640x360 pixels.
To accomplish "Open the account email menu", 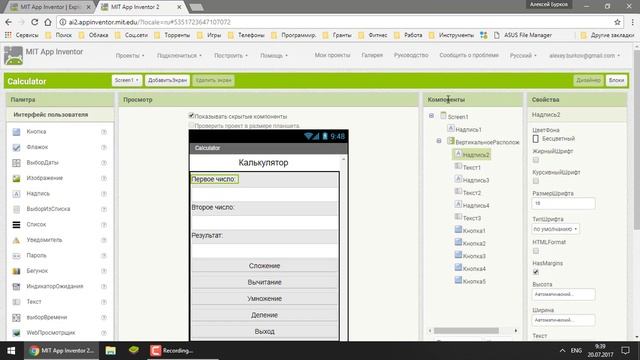I will coord(584,56).
